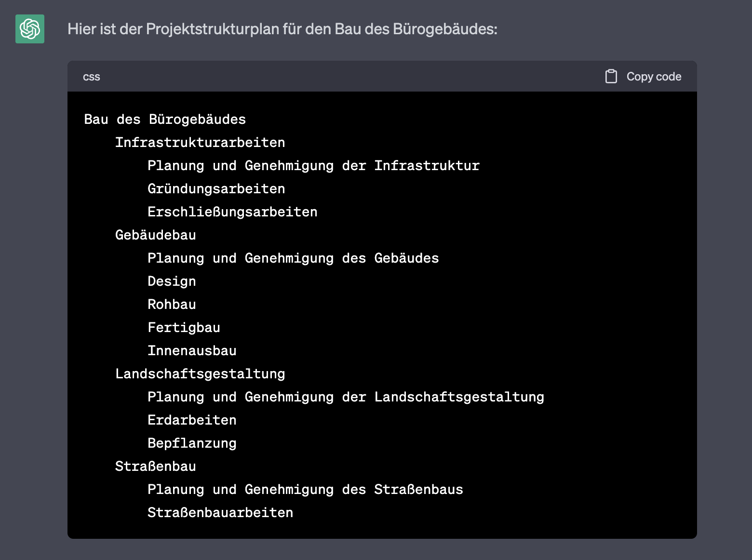Click the Bepflanzung line
Viewport: 752px width, 560px height.
click(192, 443)
